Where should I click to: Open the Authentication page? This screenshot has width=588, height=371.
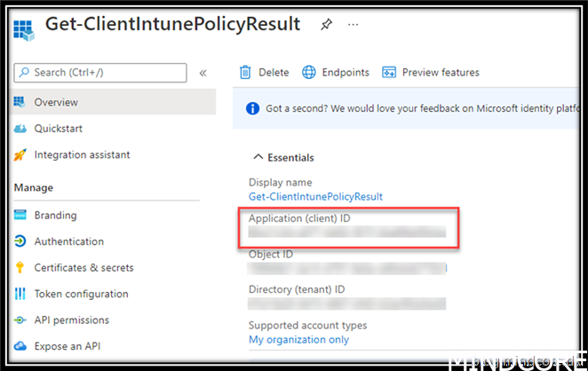(68, 241)
